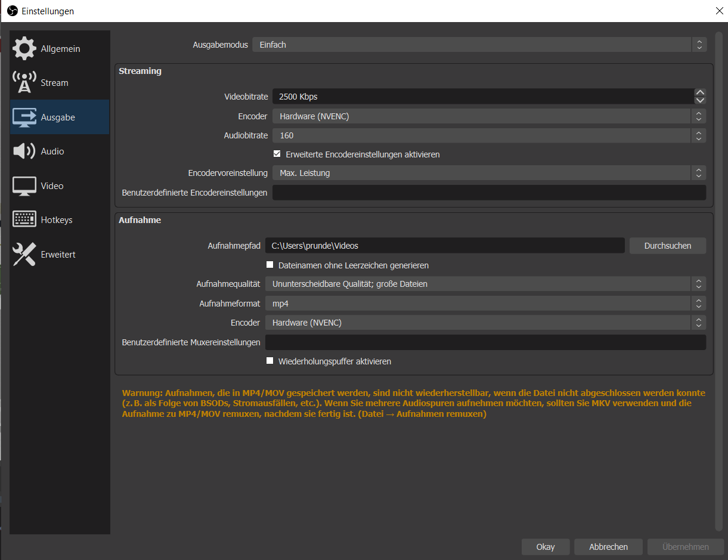Enable Wiederholungspuffer aktivieren checkbox
Viewport: 728px width, 560px height.
[x=269, y=361]
